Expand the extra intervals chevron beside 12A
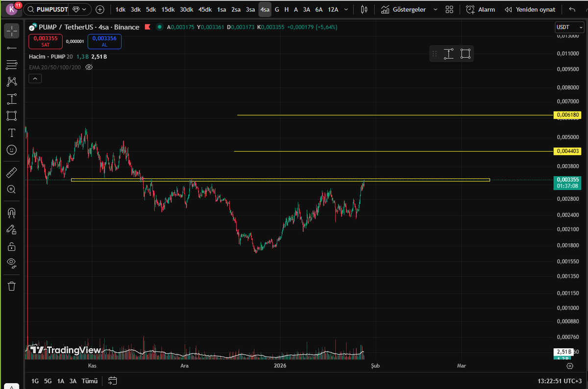 click(346, 9)
